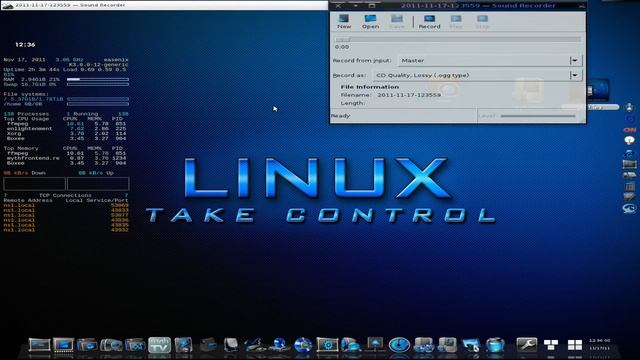
Task: Click New in Sound Recorder toolbar
Action: pos(344,21)
